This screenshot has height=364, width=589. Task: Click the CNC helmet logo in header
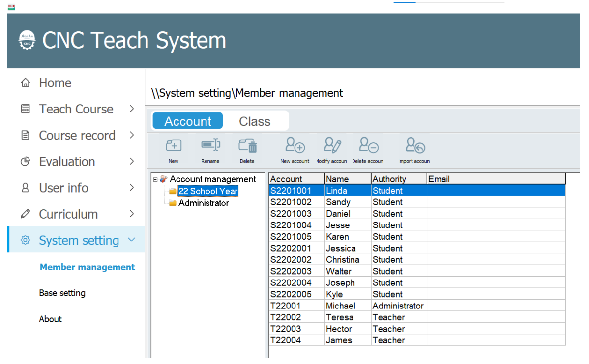point(27,40)
